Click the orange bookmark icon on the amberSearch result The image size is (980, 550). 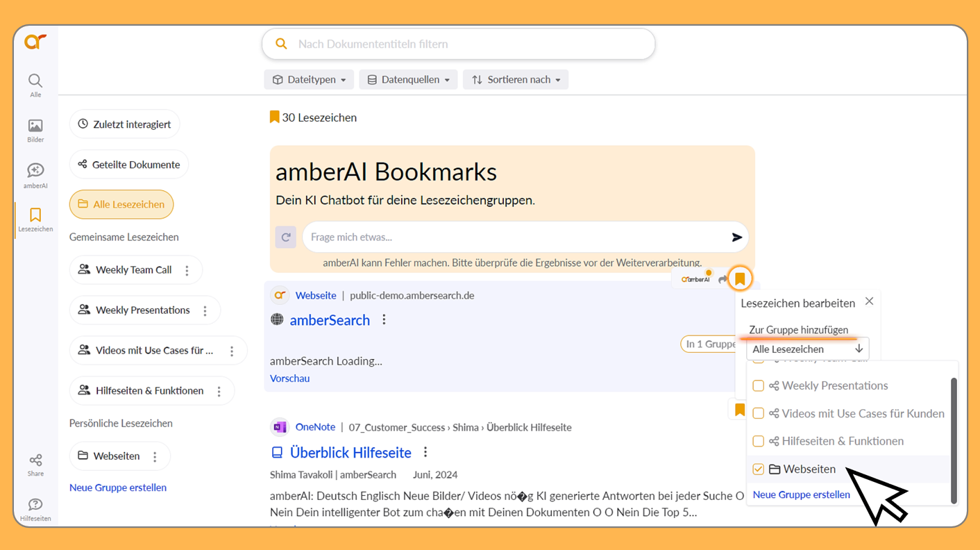point(740,278)
